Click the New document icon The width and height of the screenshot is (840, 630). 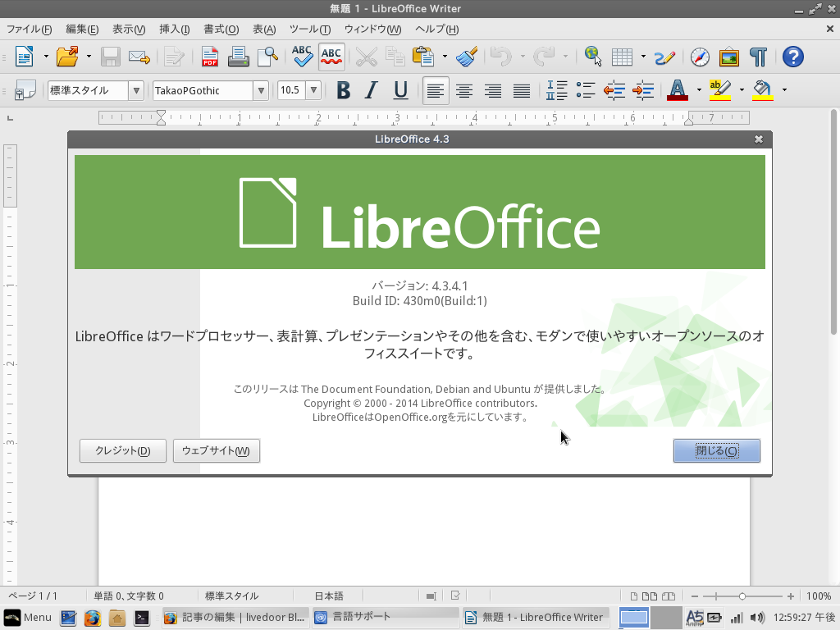tap(25, 57)
